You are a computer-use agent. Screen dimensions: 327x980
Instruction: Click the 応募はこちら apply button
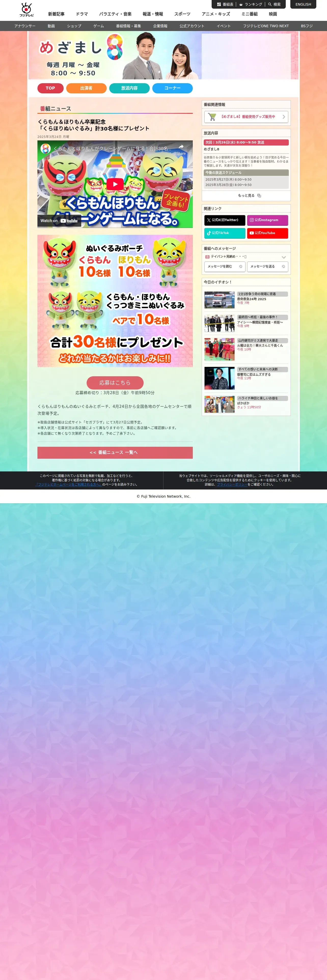[x=115, y=383]
